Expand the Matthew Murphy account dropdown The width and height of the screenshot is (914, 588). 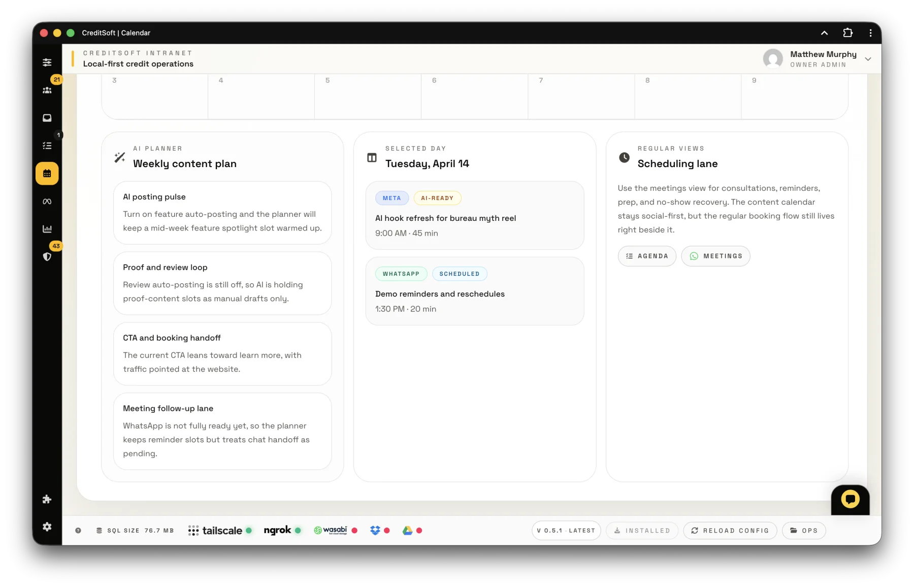click(868, 59)
